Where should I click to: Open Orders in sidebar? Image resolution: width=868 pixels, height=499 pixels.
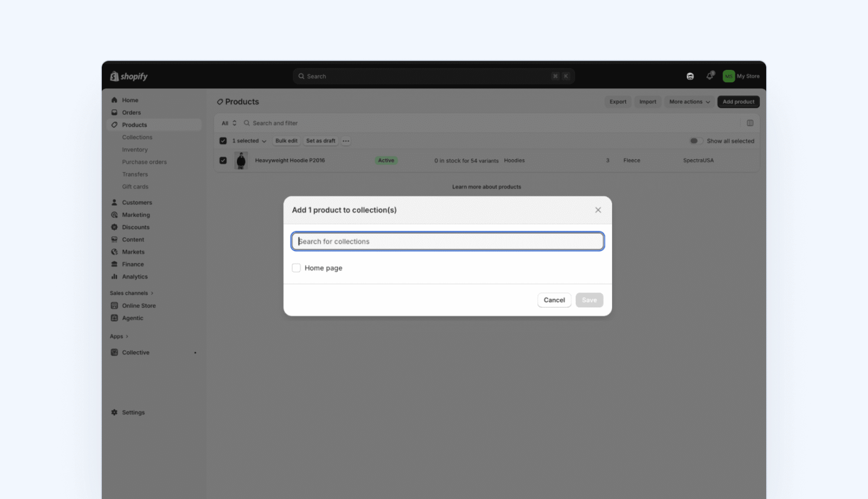(x=131, y=113)
